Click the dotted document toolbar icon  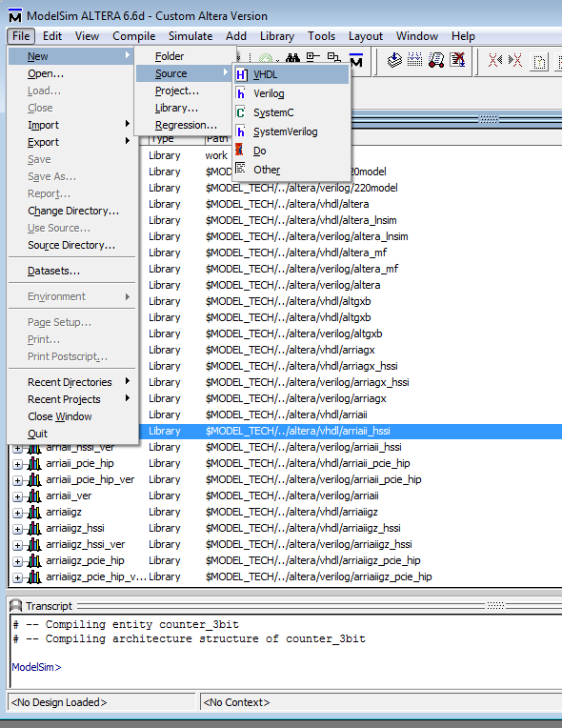click(539, 62)
